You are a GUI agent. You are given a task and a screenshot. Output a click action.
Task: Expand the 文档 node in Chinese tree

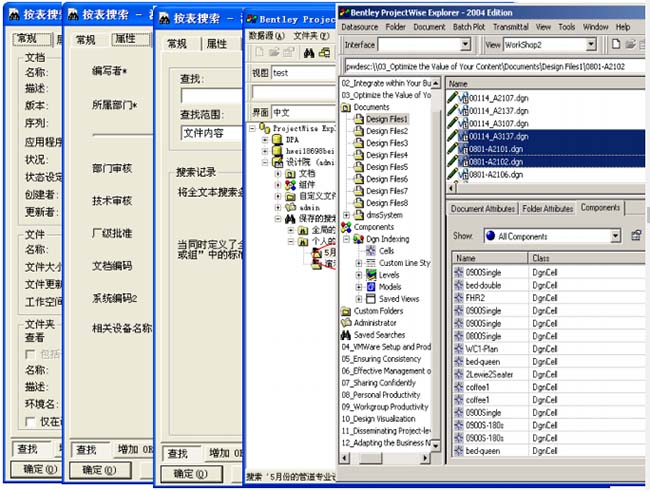(278, 173)
